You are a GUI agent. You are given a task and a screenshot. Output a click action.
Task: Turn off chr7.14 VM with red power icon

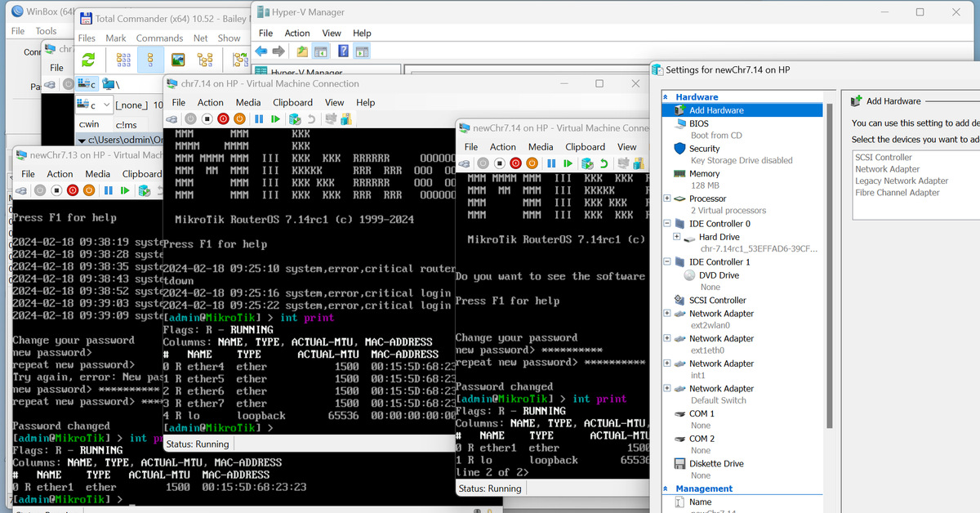[223, 118]
